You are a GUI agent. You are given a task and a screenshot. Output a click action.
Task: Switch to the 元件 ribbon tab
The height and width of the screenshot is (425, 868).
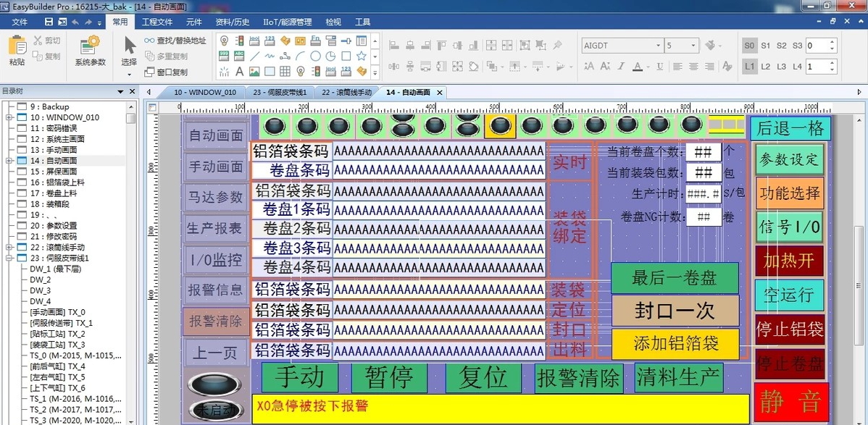pos(193,22)
